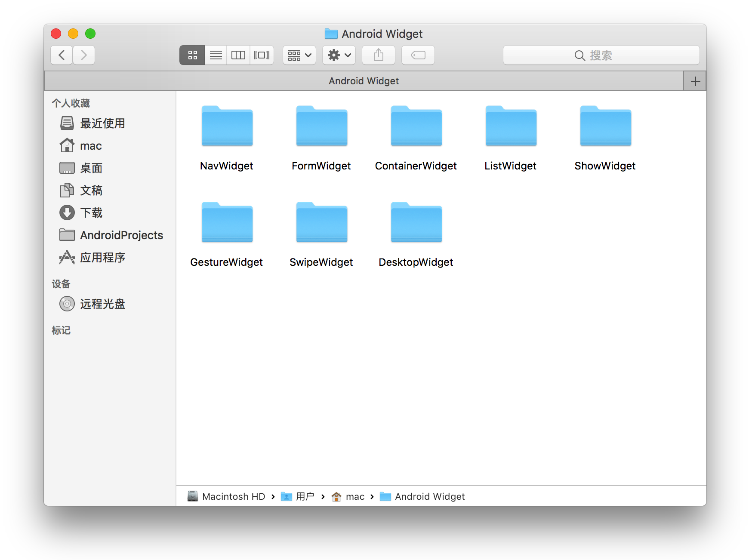Select the ShowWidget folder icon
The image size is (752, 560).
(x=606, y=126)
